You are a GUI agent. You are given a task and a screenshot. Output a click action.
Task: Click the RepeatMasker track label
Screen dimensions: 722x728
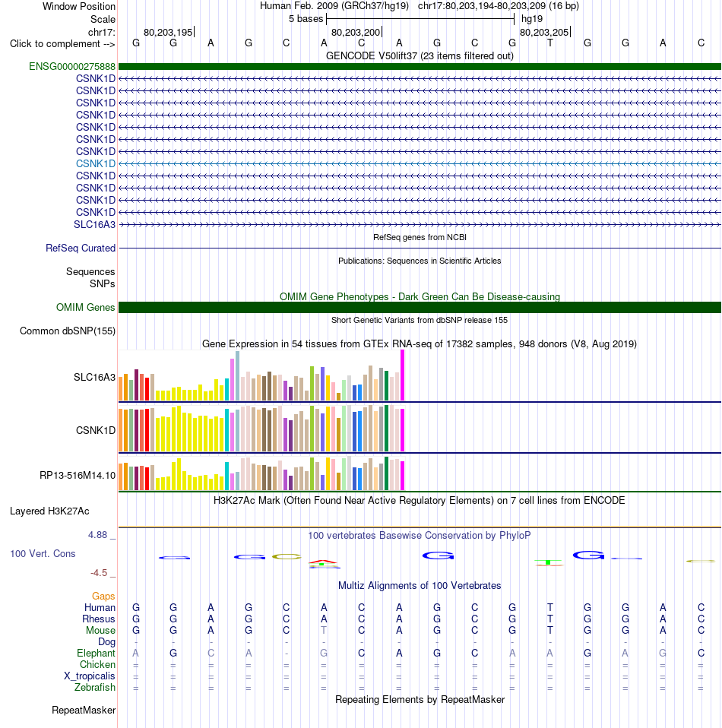(84, 711)
